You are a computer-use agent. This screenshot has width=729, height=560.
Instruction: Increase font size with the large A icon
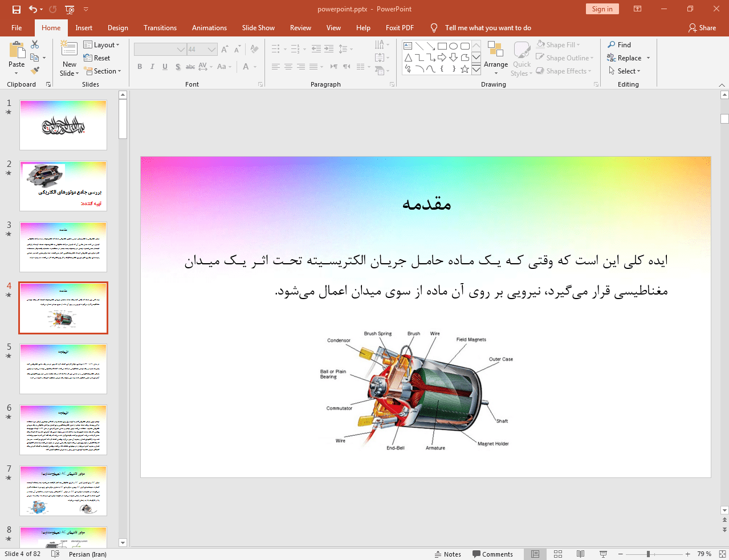point(225,50)
